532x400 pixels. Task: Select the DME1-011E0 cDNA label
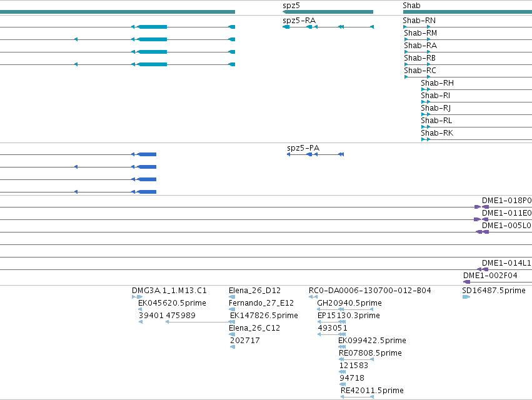pyautogui.click(x=506, y=213)
